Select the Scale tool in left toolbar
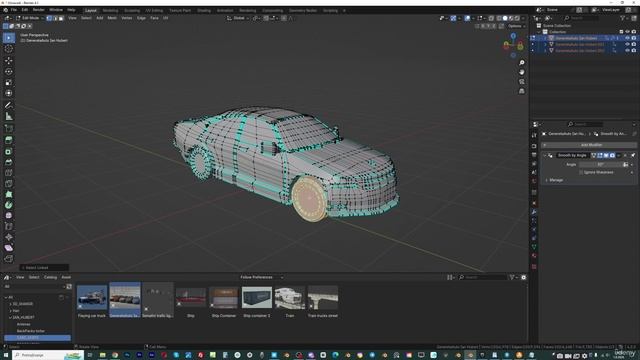This screenshot has width=640, height=360. click(9, 82)
